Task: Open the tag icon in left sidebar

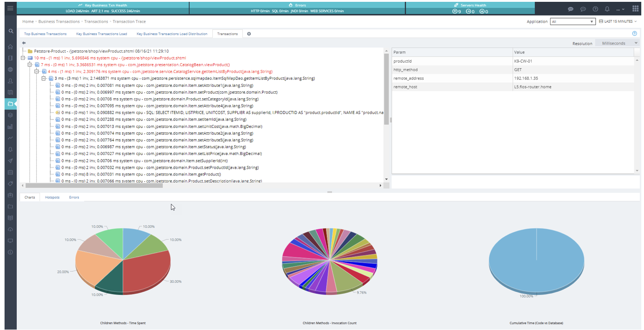Action: [10, 184]
